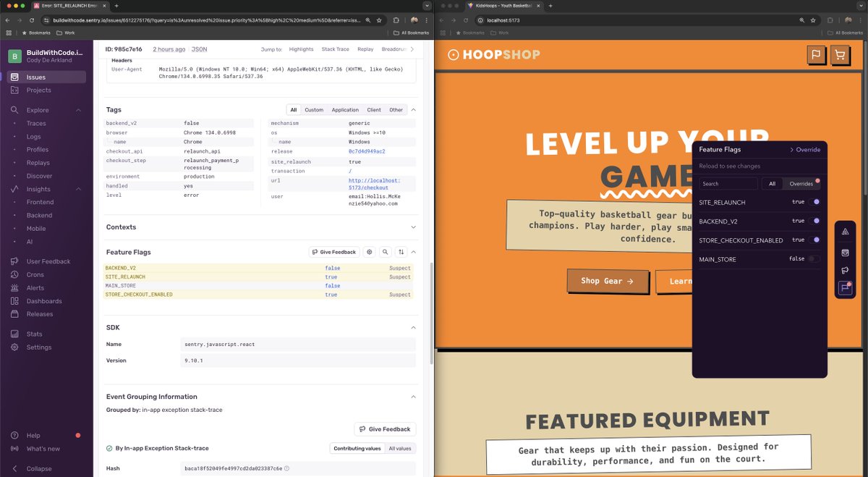Select the Client tags filter tab

(374, 110)
